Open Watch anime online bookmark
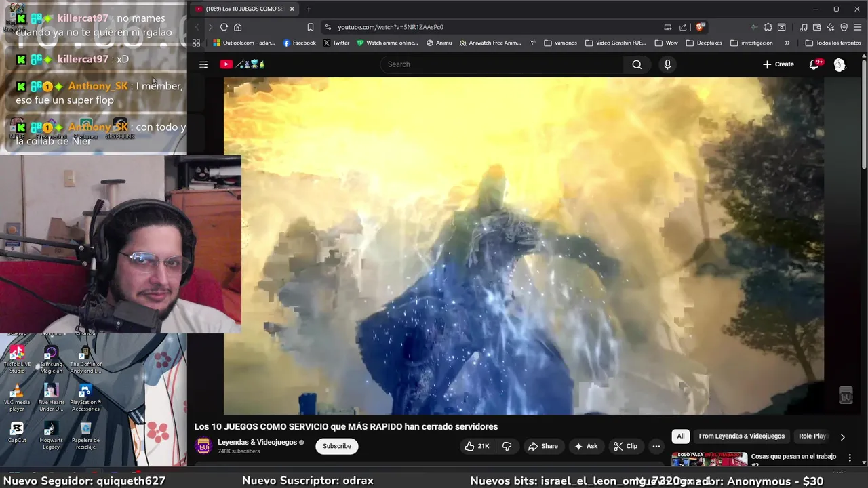868x488 pixels. tap(387, 43)
